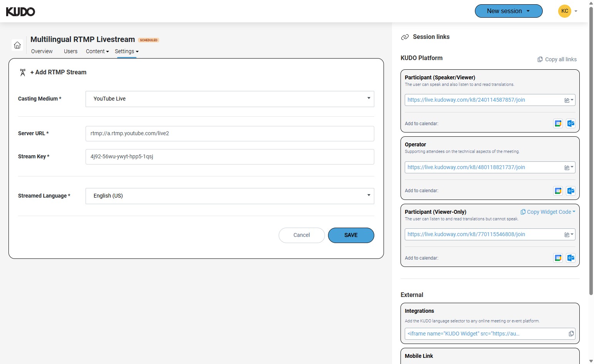Click the share icon on Participant Speaker link

[567, 100]
